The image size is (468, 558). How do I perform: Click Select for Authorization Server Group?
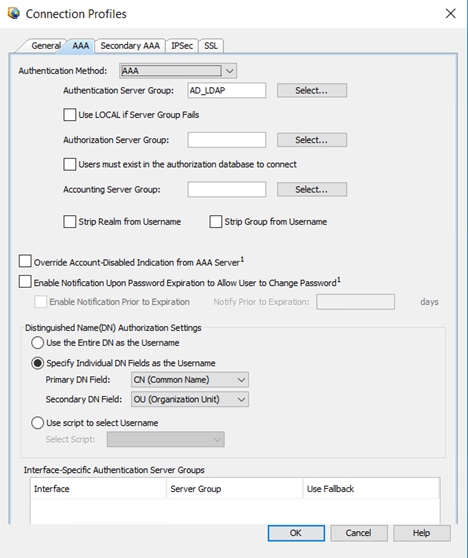(x=312, y=140)
